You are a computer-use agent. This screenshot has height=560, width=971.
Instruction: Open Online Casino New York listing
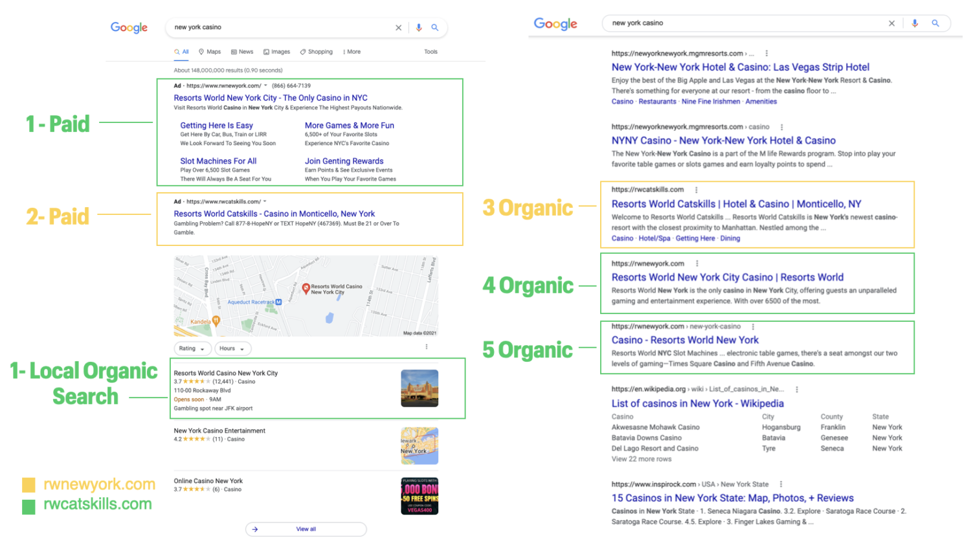point(208,481)
